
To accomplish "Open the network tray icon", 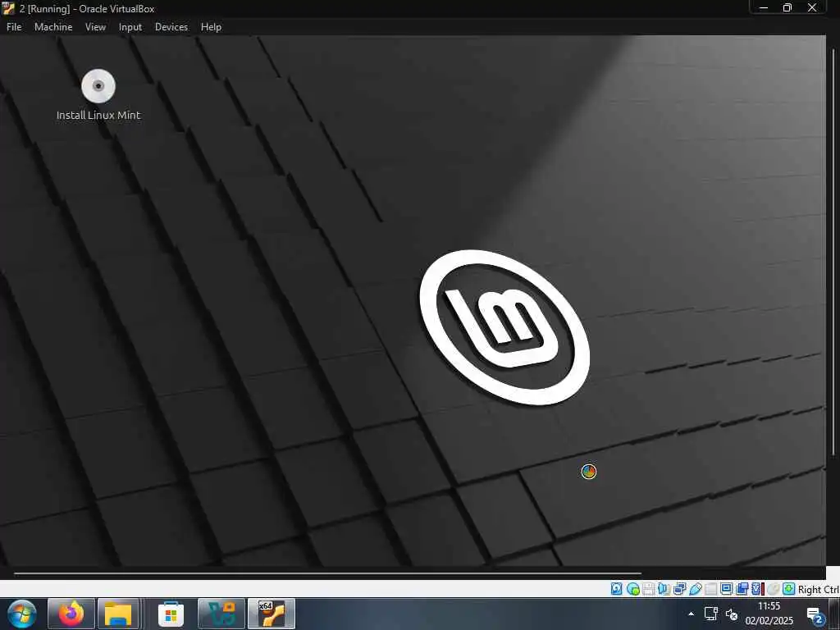I will coord(711,614).
